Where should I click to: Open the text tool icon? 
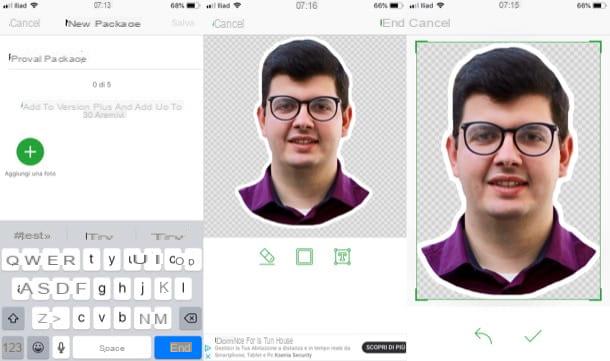pos(342,257)
